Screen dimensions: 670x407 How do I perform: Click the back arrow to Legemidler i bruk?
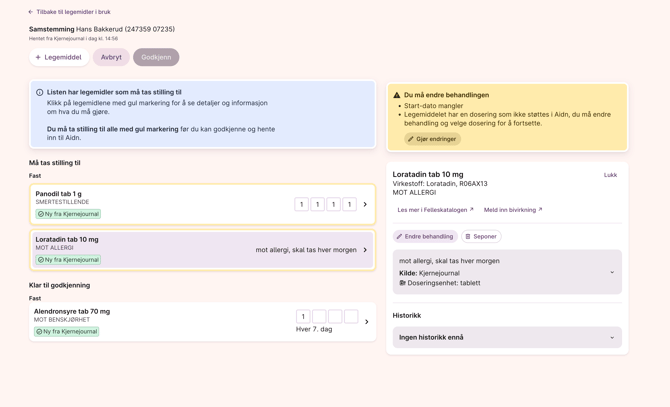31,12
